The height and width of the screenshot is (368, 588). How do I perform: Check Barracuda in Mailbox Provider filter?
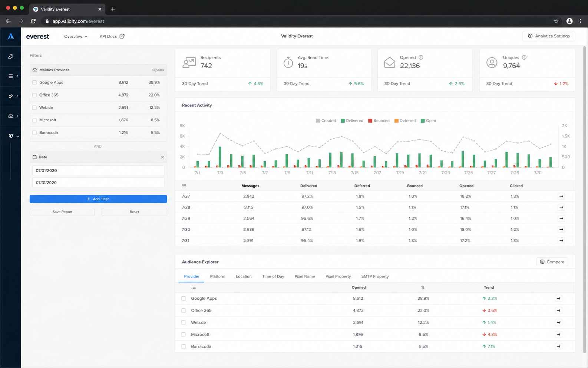tap(34, 133)
